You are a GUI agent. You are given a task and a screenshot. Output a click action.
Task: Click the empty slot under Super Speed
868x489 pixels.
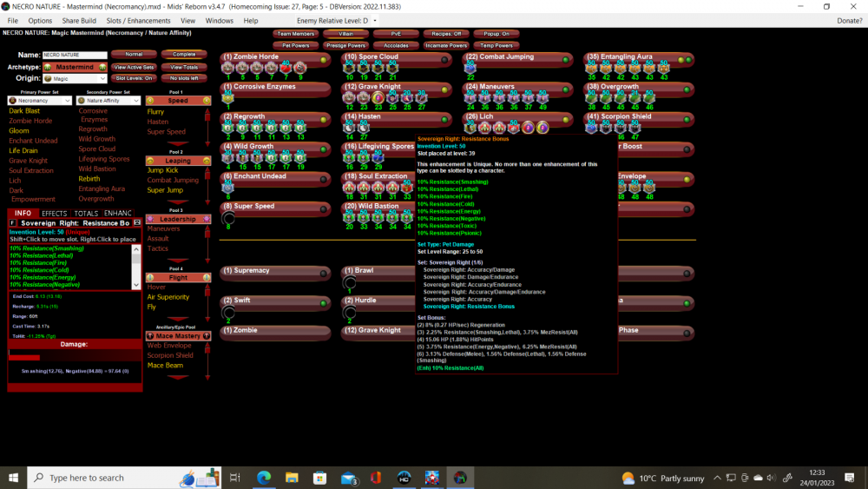pos(227,218)
